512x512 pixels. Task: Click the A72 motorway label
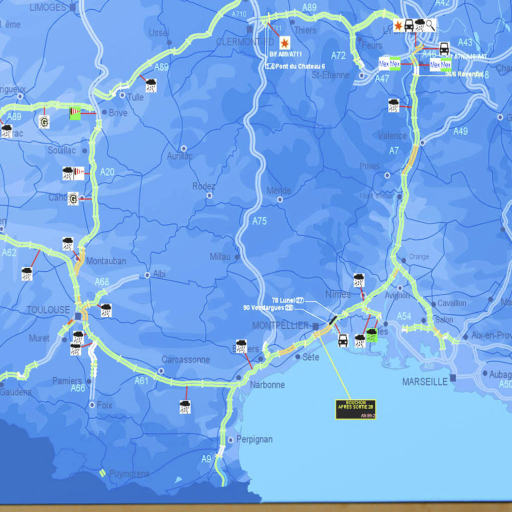(338, 56)
